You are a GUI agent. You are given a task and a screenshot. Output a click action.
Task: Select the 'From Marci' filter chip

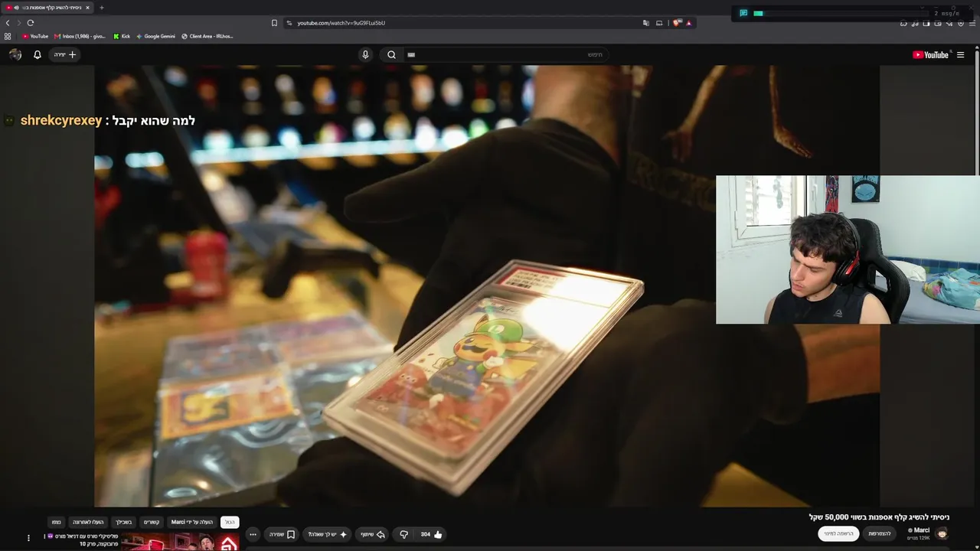point(192,522)
